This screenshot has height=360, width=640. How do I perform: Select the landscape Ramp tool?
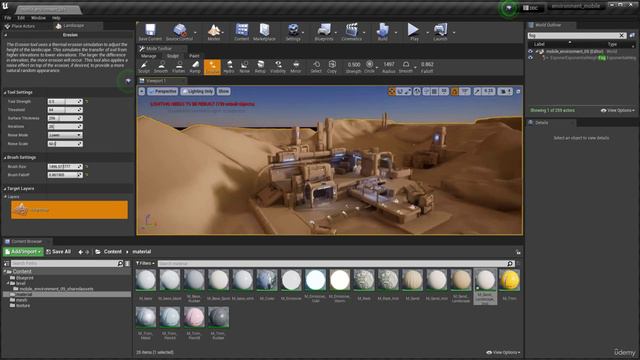coord(195,67)
